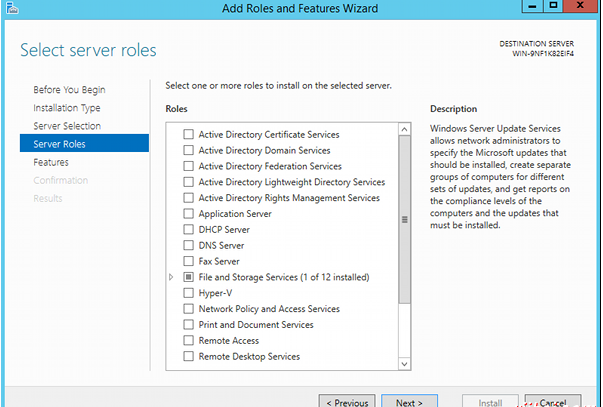Image resolution: width=603 pixels, height=407 pixels.
Task: Enable Print and Document Services checkbox
Action: tap(188, 325)
